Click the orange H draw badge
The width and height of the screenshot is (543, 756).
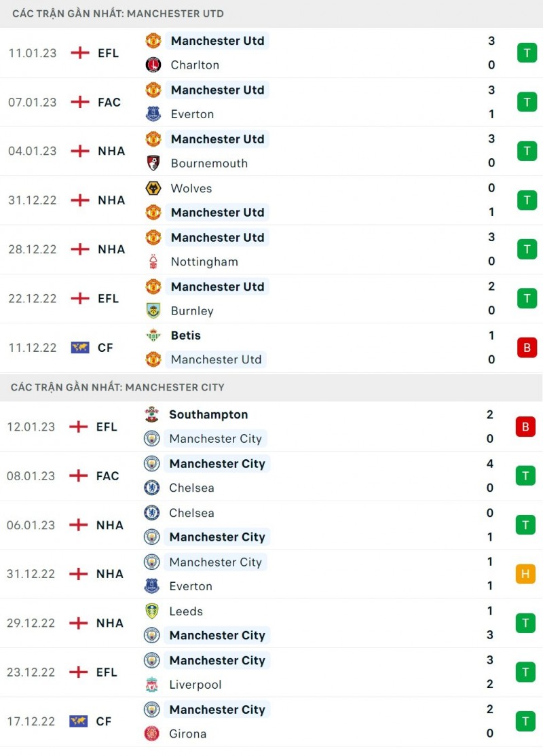coord(525,574)
